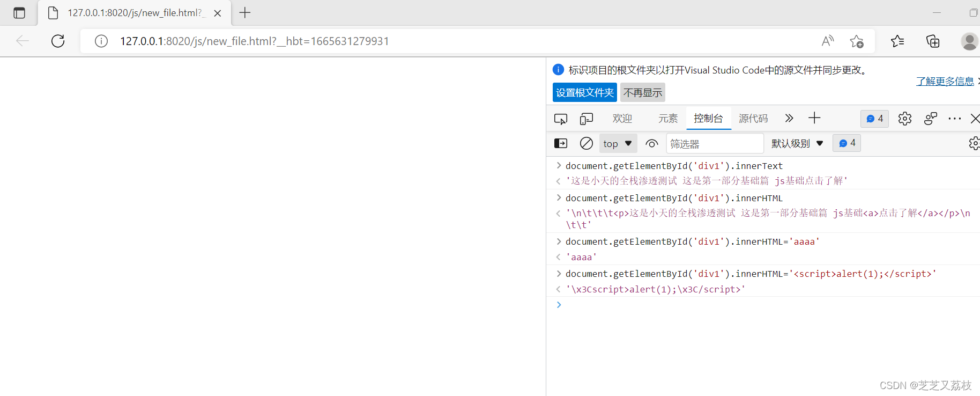
Task: Click the 'aaaa' output line
Action: [x=581, y=257]
